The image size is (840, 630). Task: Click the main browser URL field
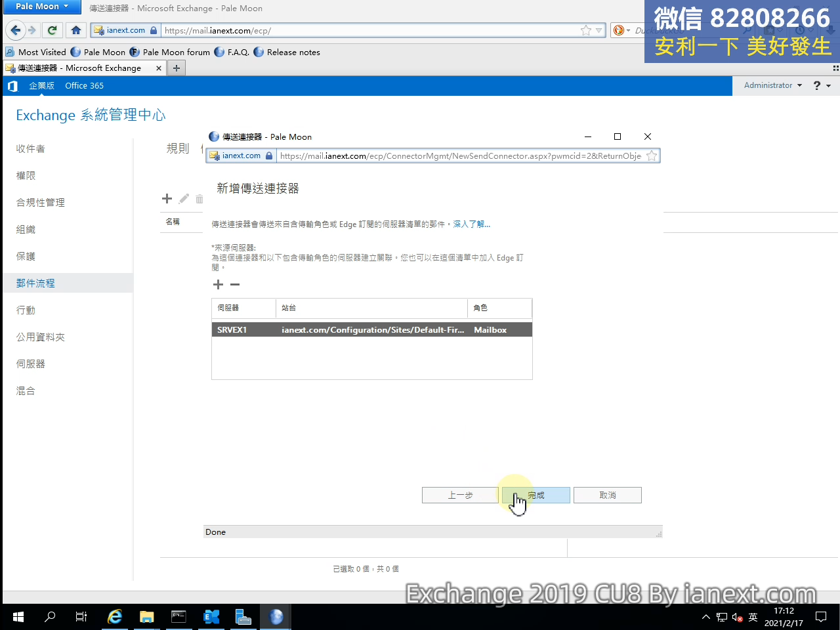(370, 30)
